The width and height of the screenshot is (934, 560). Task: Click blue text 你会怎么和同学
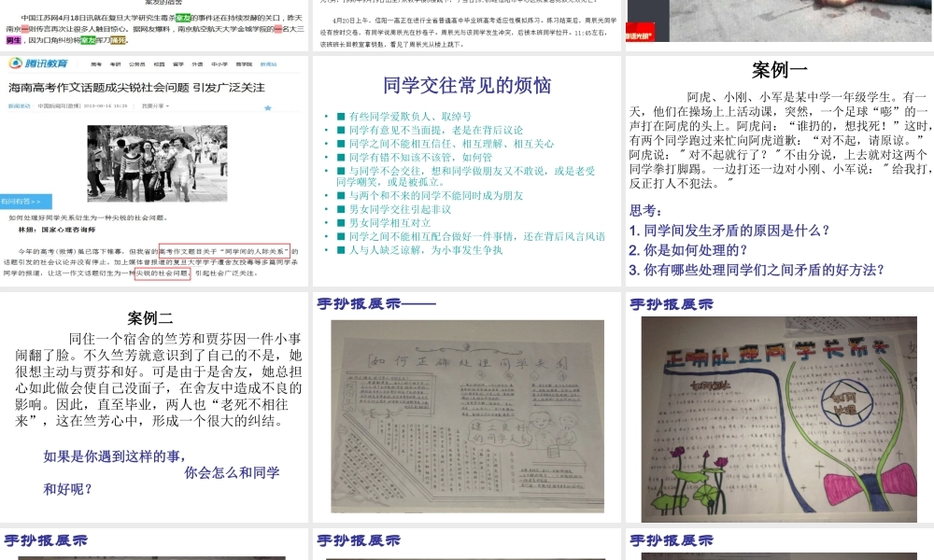click(x=232, y=472)
